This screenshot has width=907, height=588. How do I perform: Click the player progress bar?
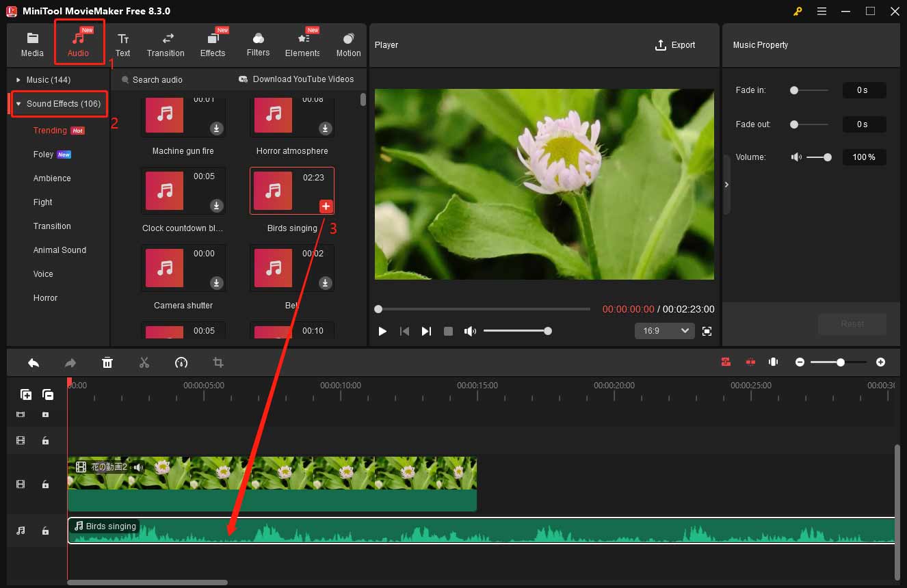[x=482, y=309]
